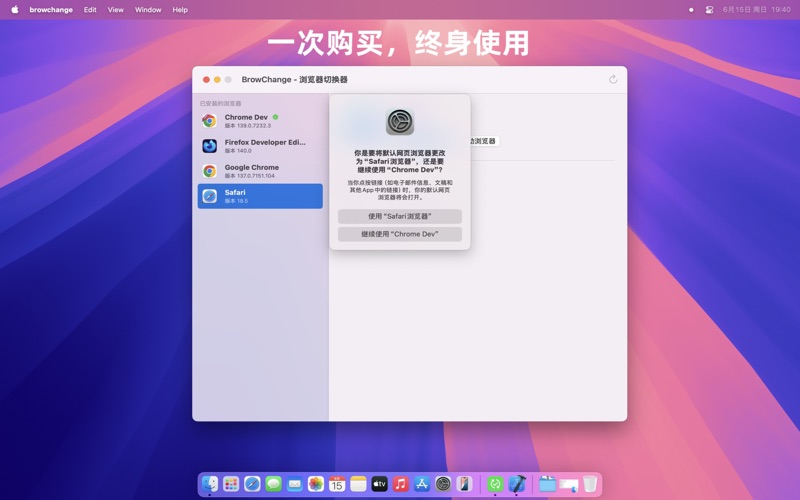The width and height of the screenshot is (800, 500).
Task: Click the BrowChange - 浏览器切换器 window title
Action: (294, 80)
